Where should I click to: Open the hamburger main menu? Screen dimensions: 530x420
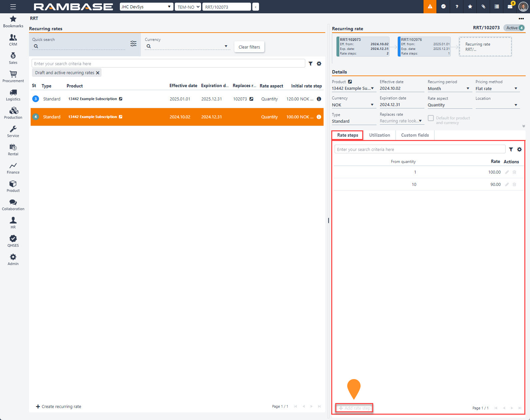(x=13, y=7)
